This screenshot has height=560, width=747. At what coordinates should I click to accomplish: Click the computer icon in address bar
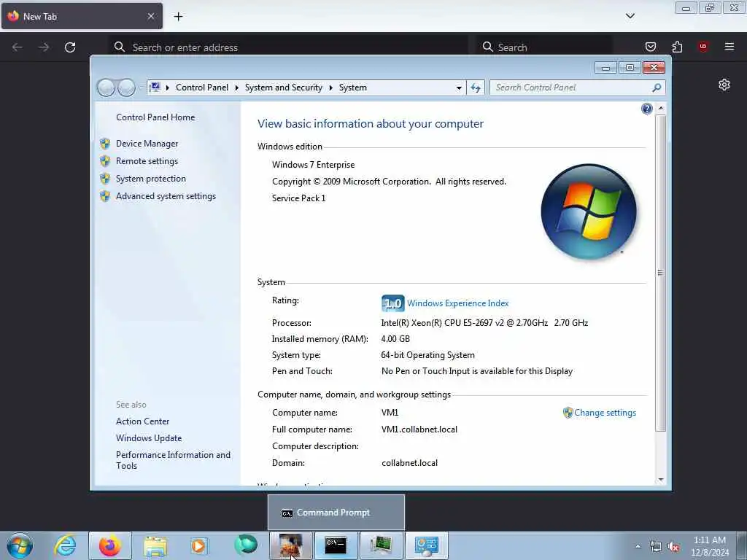click(x=155, y=87)
